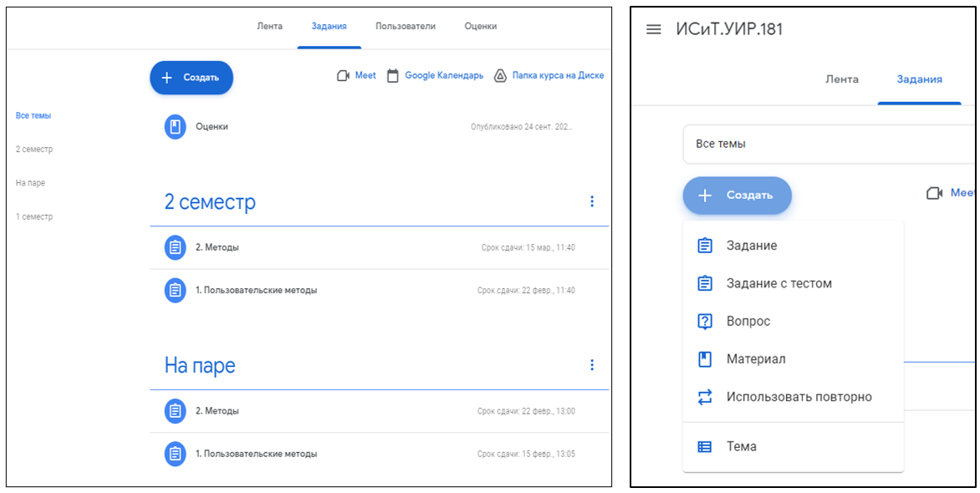Open Папка курса на Диске drive icon
This screenshot has width=980, height=493.
click(500, 76)
